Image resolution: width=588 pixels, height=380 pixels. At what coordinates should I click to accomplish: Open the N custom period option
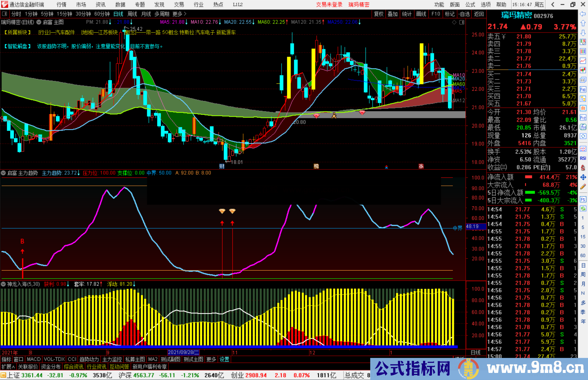(x=583, y=293)
